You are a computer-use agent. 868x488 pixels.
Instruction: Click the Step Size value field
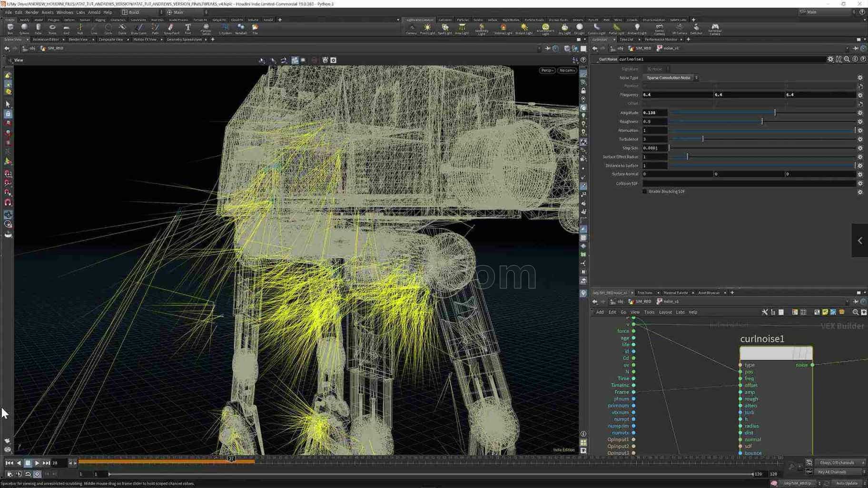[655, 148]
